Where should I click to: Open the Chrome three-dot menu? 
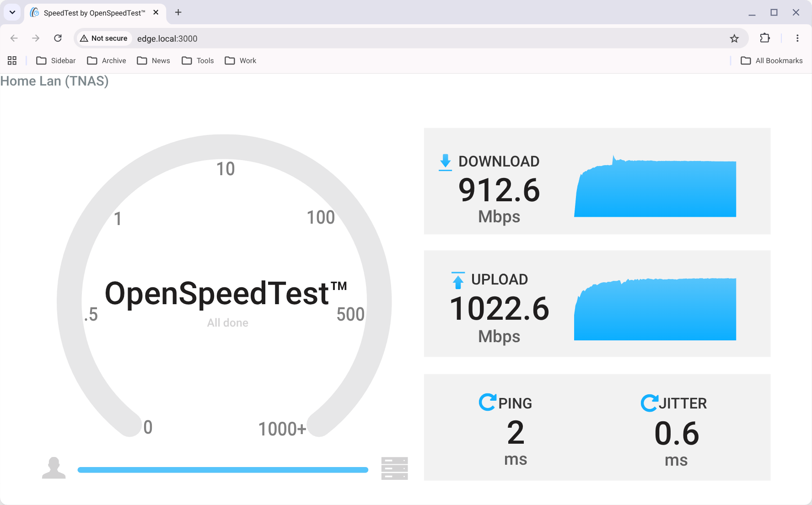(797, 38)
